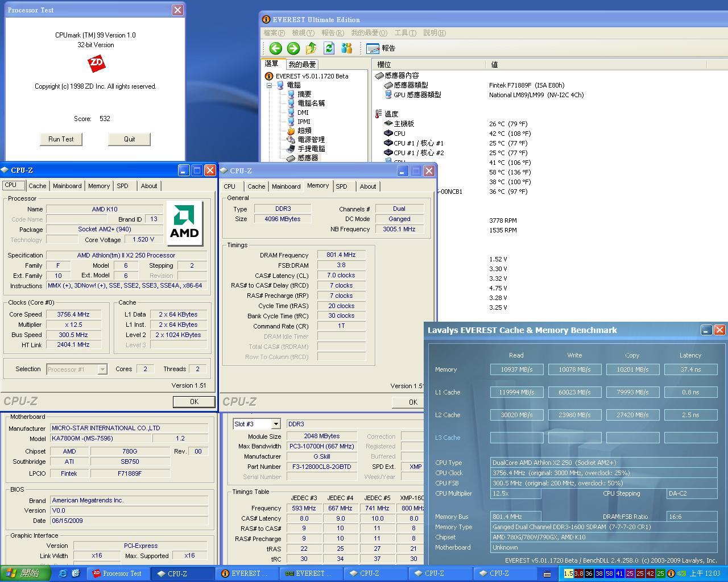
Task: Open the 報告 report button in EVEREST toolbar
Action: coord(381,48)
